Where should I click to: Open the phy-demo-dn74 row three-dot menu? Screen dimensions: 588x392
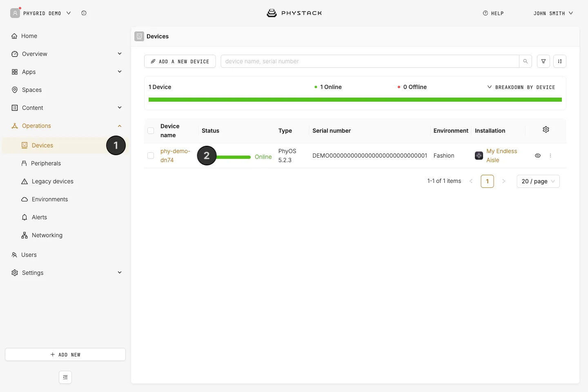[550, 156]
